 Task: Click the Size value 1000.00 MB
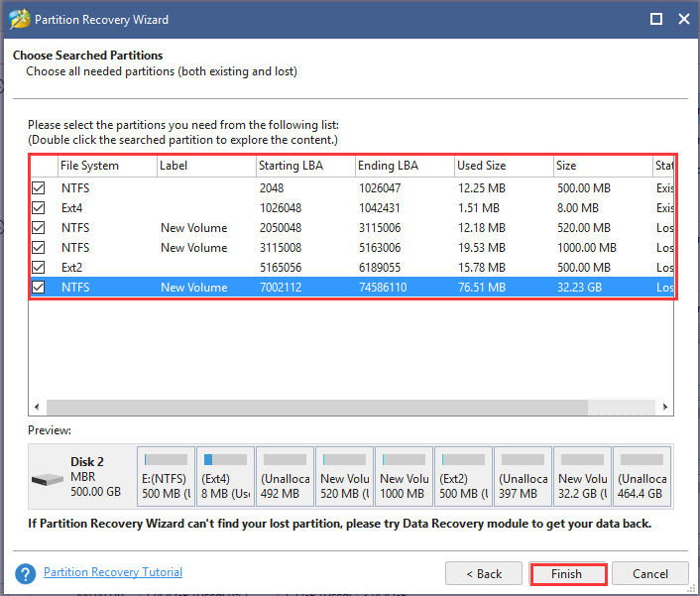[587, 247]
